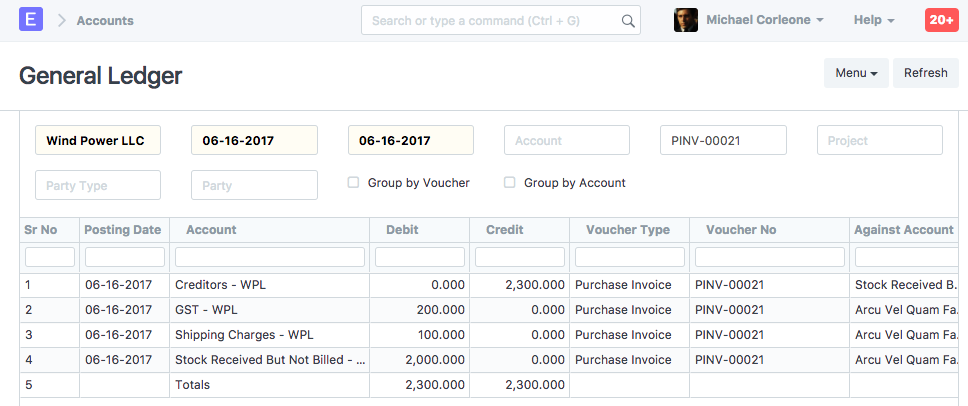This screenshot has height=406, width=968.
Task: Click the search magnifier icon
Action: click(628, 21)
